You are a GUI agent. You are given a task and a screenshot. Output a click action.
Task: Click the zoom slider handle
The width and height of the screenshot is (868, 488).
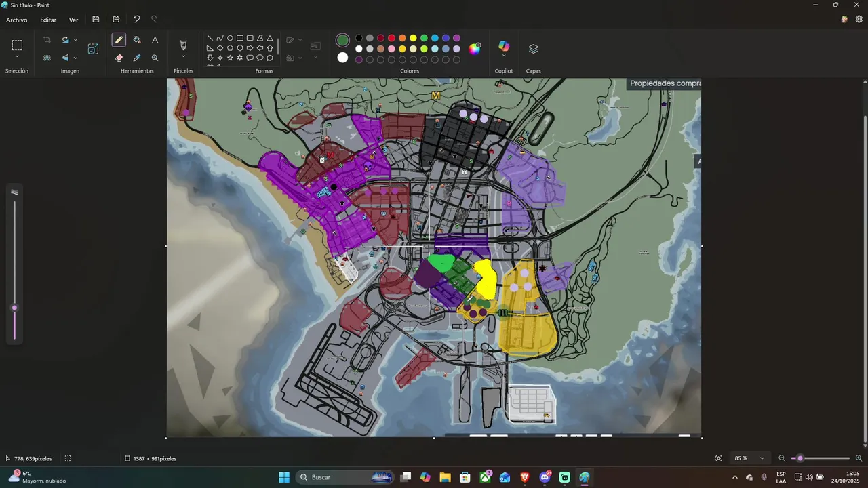click(800, 458)
